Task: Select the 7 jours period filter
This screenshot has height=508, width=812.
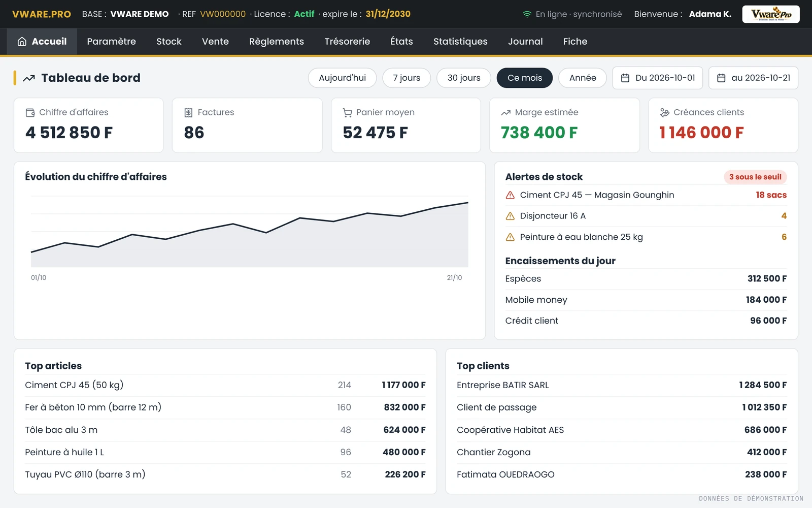Action: (x=407, y=78)
